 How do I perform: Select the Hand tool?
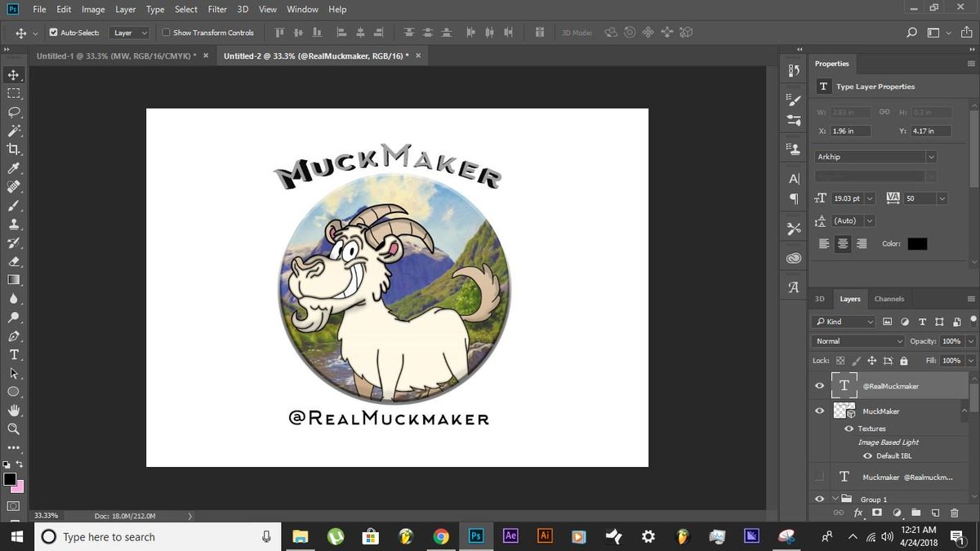(x=14, y=410)
